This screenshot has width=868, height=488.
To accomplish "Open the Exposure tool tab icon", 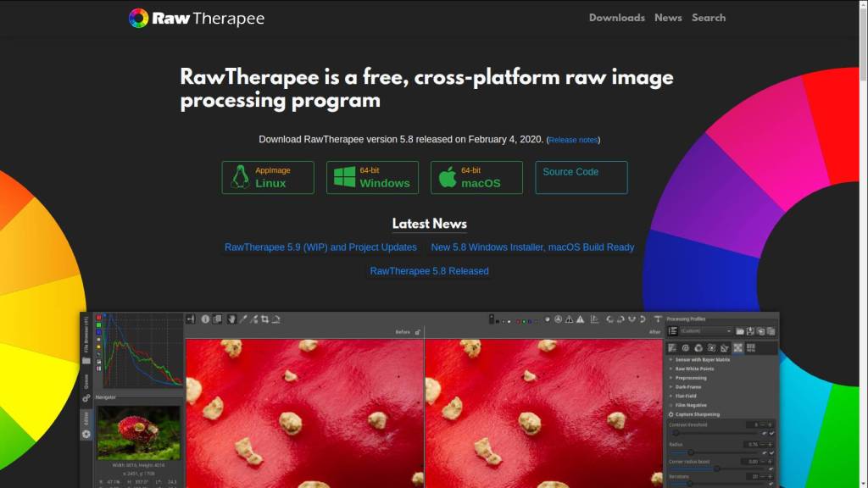I will (x=672, y=348).
